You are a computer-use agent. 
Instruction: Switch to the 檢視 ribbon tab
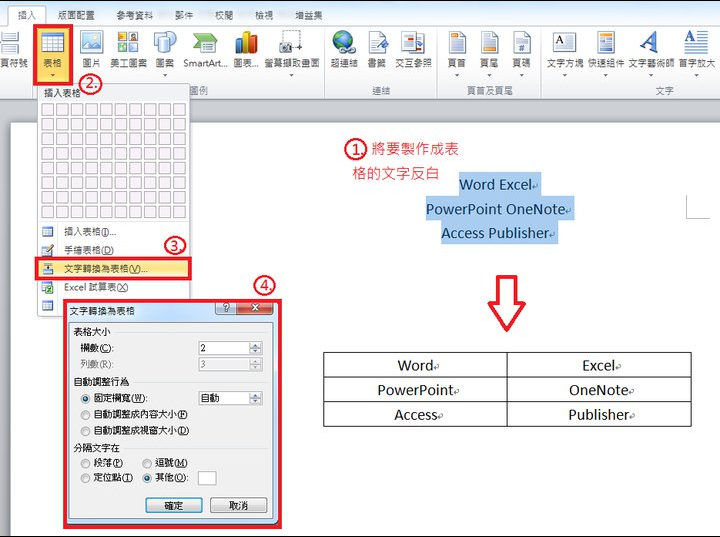point(264,15)
